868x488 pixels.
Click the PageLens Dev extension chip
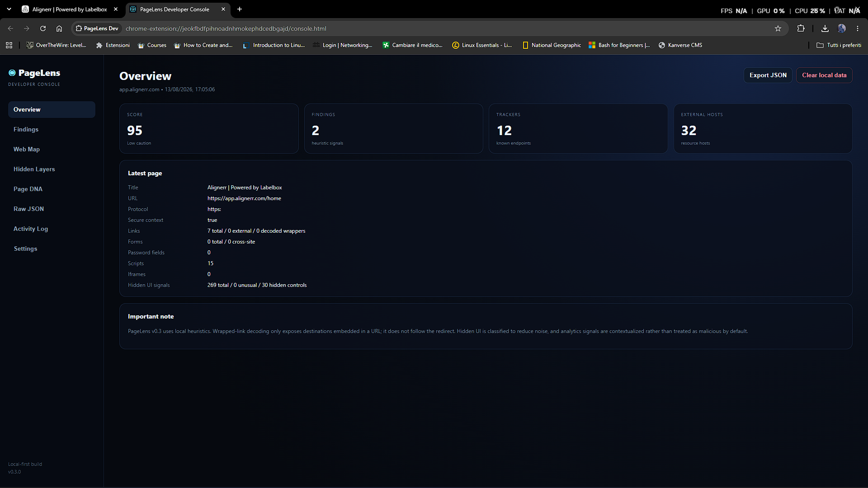[97, 28]
